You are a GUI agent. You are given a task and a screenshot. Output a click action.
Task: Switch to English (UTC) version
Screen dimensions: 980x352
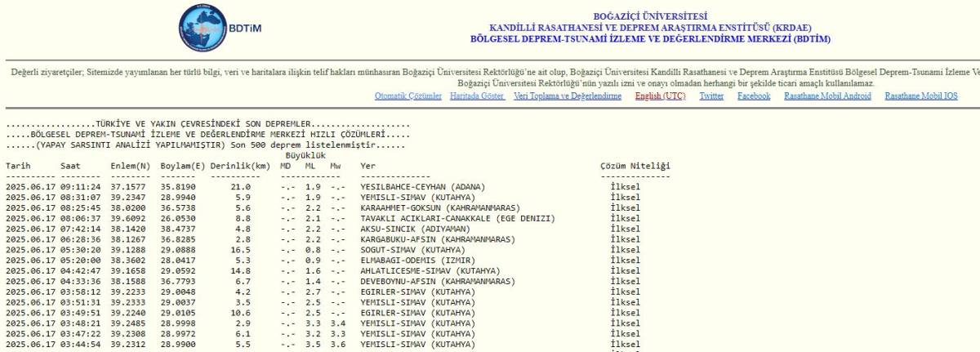click(x=660, y=96)
